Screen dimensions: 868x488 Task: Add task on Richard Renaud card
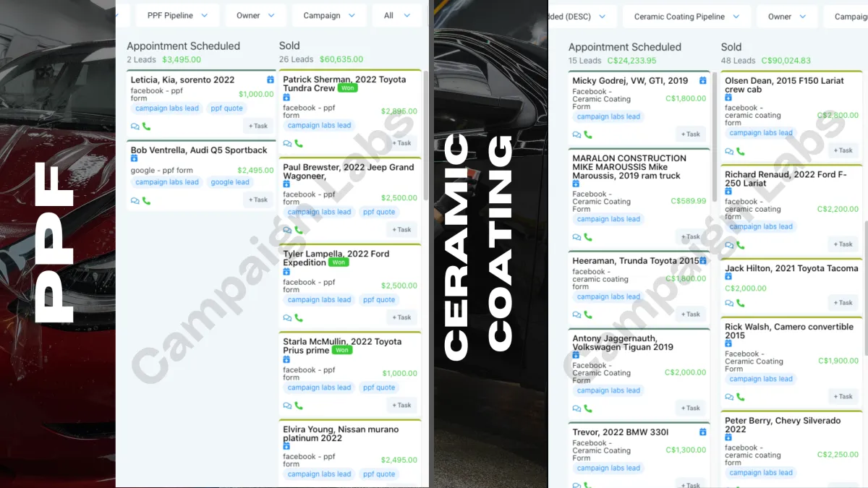pos(843,244)
